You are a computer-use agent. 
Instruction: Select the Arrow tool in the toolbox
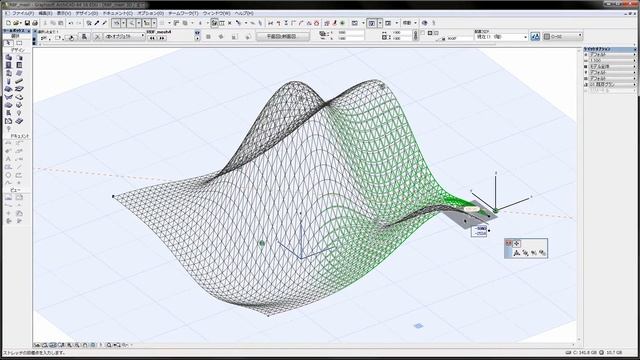point(8,43)
